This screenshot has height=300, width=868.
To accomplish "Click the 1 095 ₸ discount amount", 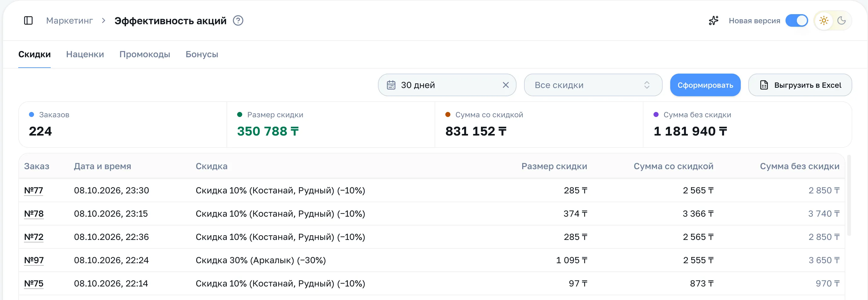I will pos(572,260).
